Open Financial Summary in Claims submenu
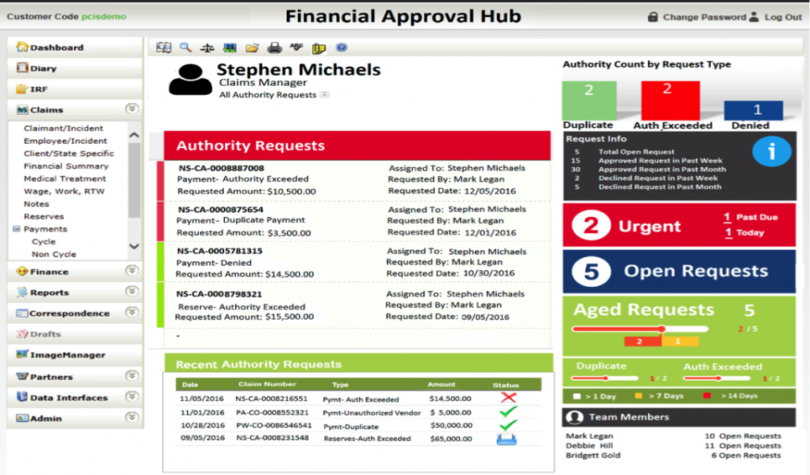The image size is (810, 475). pyautogui.click(x=66, y=166)
